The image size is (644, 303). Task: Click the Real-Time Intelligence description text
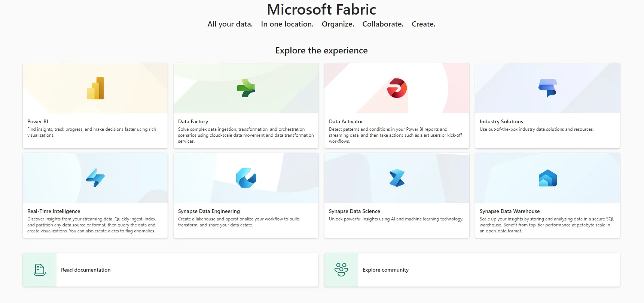pyautogui.click(x=92, y=225)
